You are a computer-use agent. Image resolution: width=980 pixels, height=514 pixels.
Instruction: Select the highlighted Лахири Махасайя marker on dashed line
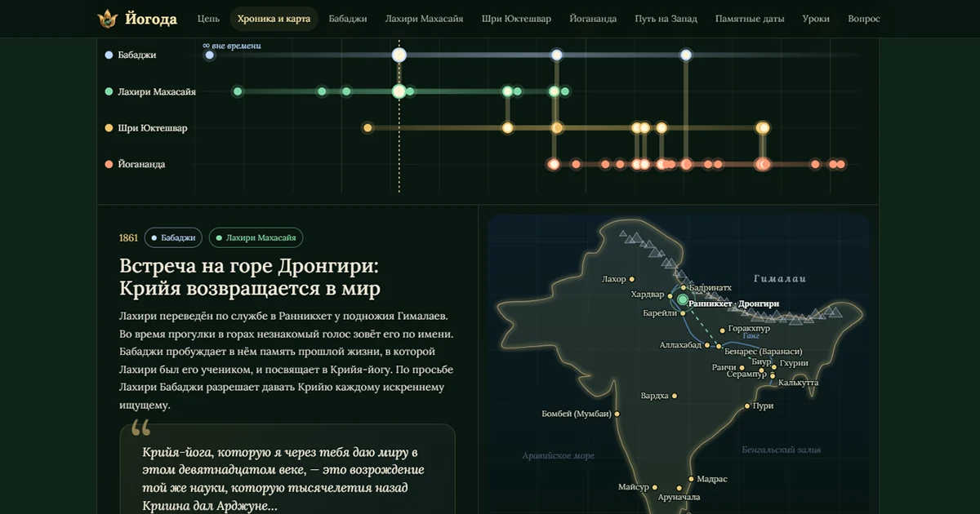click(399, 91)
